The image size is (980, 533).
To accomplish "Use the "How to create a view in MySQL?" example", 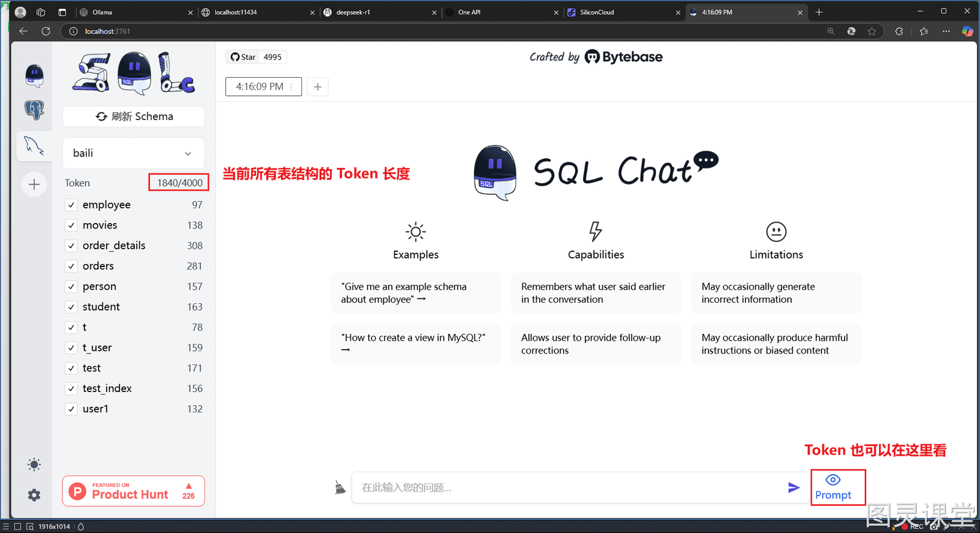I will (x=416, y=344).
